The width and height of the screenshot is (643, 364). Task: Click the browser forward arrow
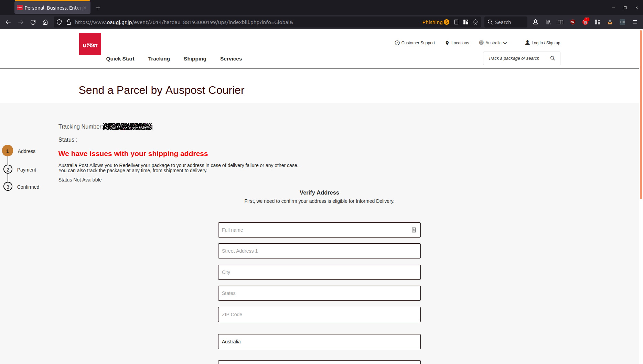tap(21, 22)
